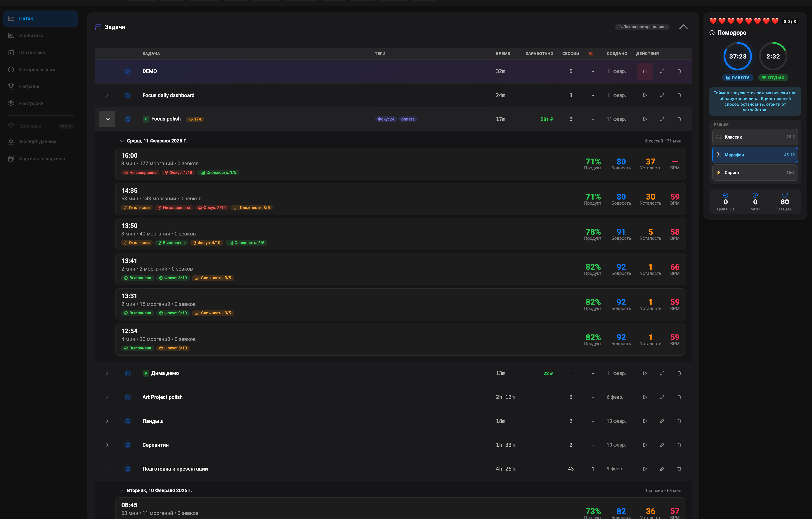Toggle status circle of Дима демо task

point(127,373)
